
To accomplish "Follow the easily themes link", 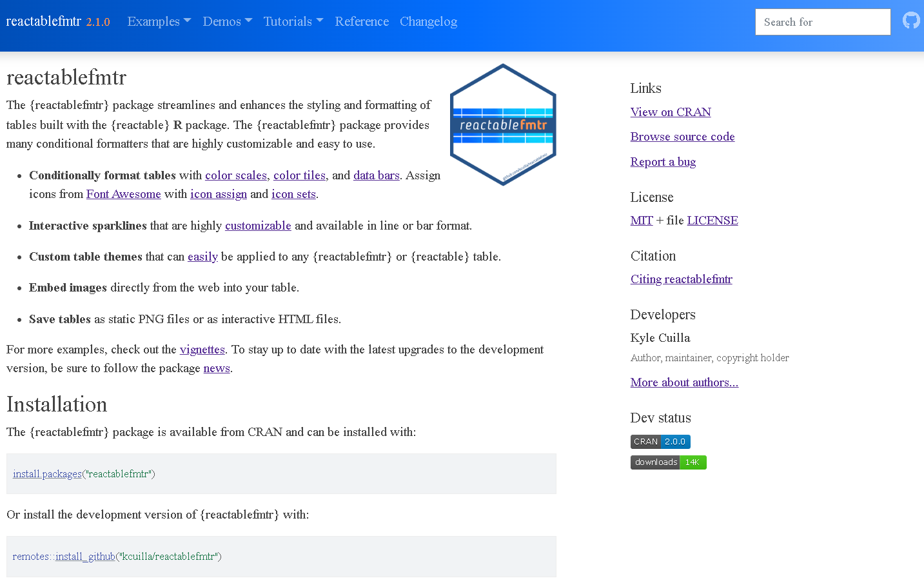I will tap(202, 257).
